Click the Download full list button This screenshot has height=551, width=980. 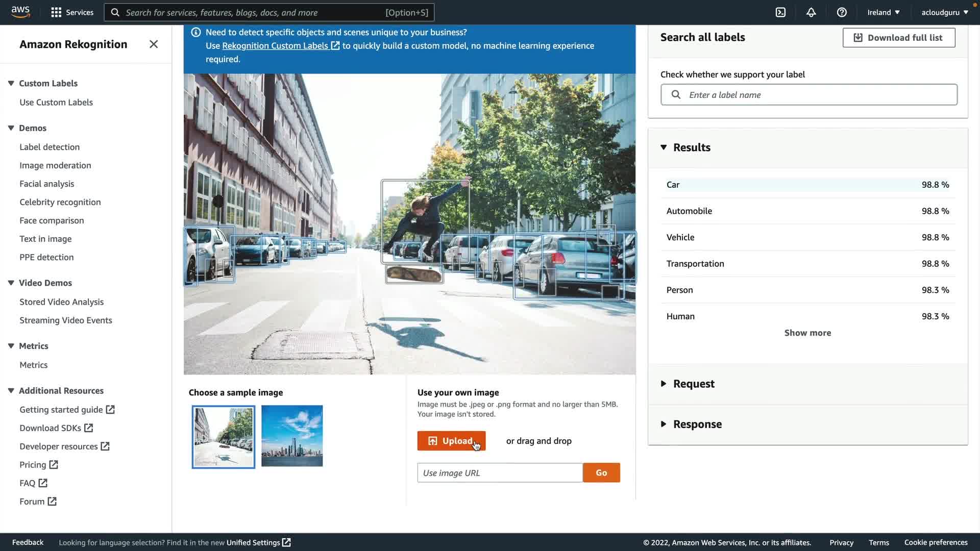pyautogui.click(x=898, y=38)
